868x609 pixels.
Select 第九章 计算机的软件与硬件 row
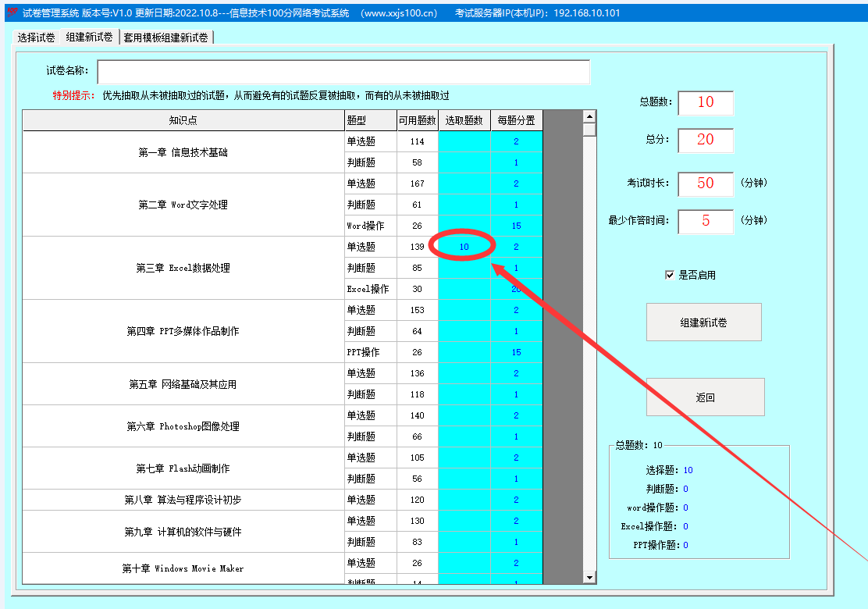(183, 532)
